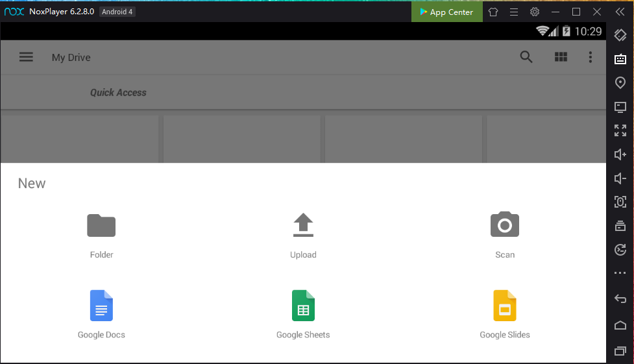Collapse the NoxPlayer side toolbar
Image resolution: width=634 pixels, height=364 pixels.
pos(620,12)
